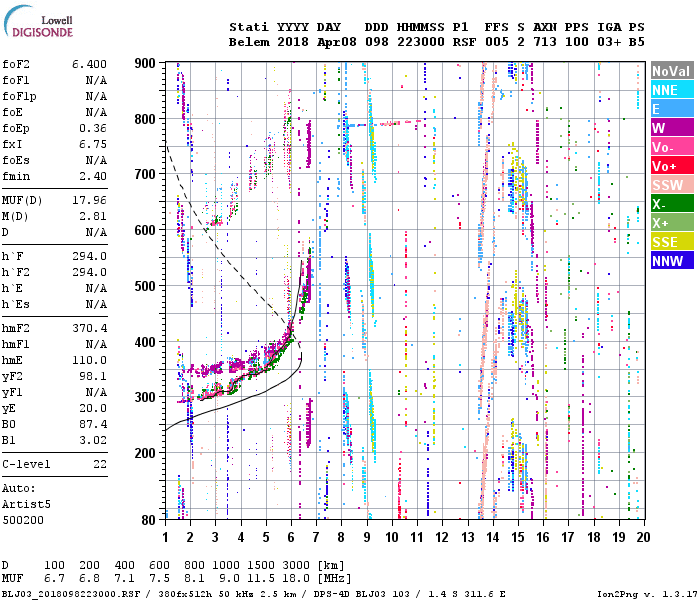Click the MUF(D) value 17.96

pos(89,200)
